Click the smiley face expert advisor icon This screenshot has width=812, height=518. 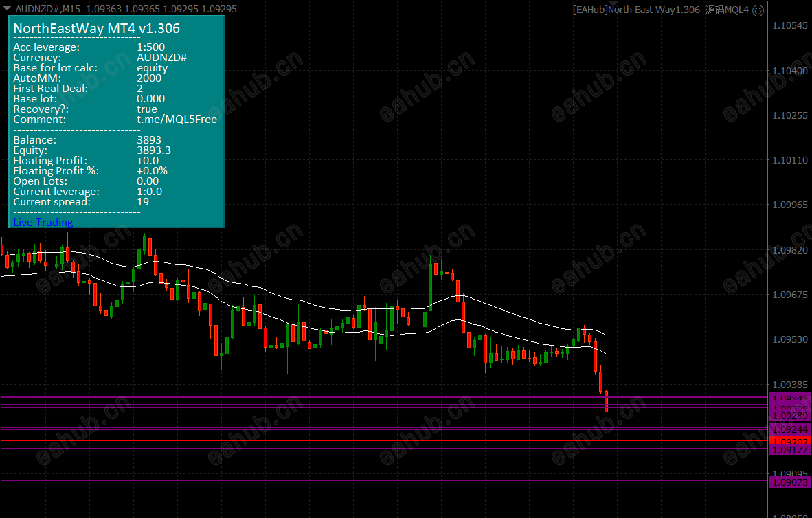tap(758, 10)
